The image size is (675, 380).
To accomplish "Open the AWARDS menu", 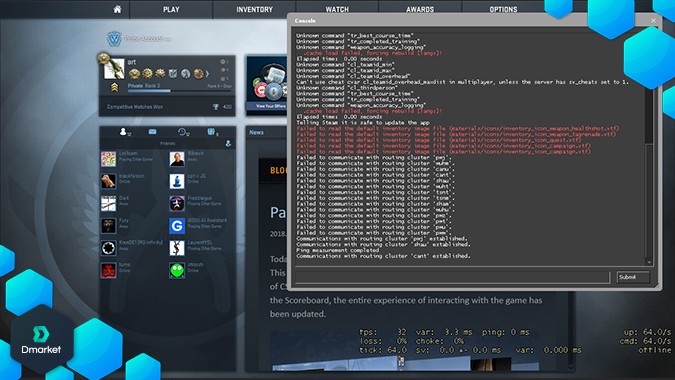I will [420, 9].
